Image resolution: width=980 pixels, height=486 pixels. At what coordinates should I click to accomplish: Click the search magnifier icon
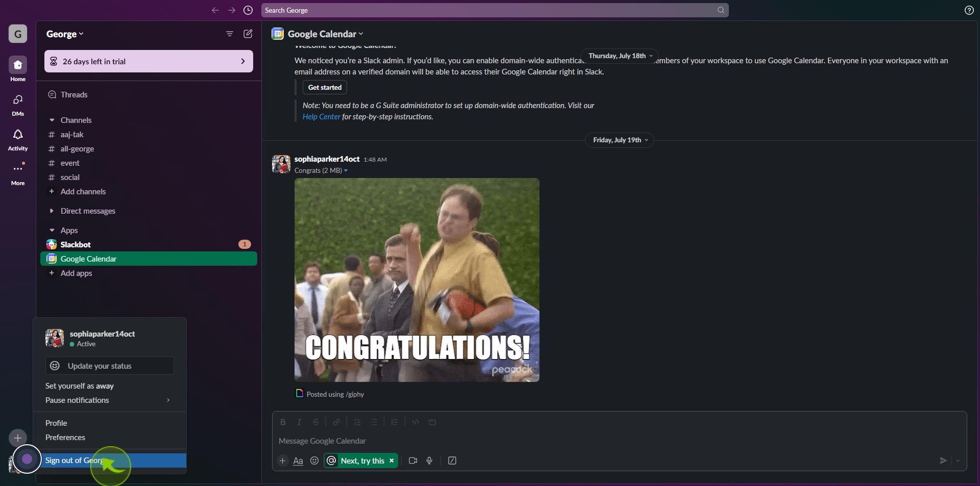(x=721, y=10)
